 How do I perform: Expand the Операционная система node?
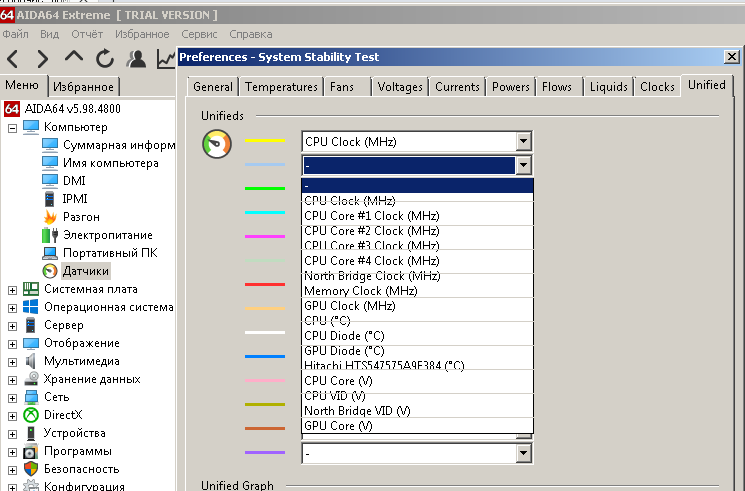(12, 308)
